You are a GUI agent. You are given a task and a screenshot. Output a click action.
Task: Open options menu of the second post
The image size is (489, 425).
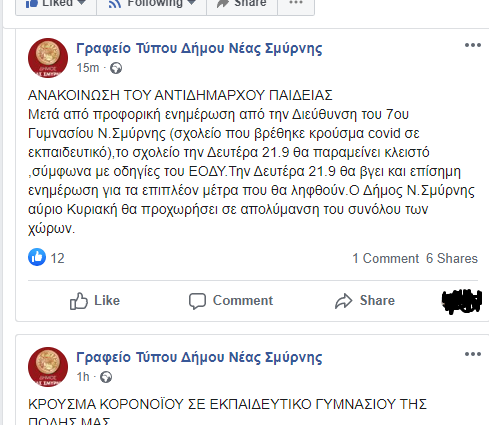pos(473,354)
